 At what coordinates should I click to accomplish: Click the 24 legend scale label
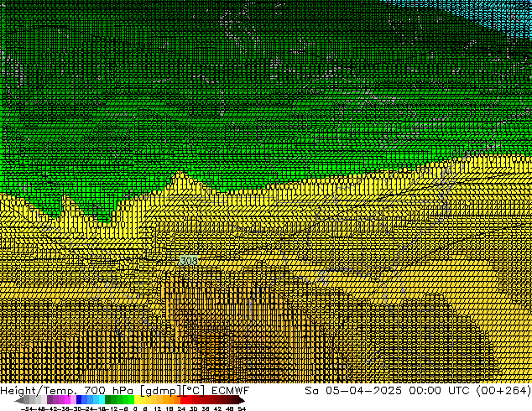point(181,409)
